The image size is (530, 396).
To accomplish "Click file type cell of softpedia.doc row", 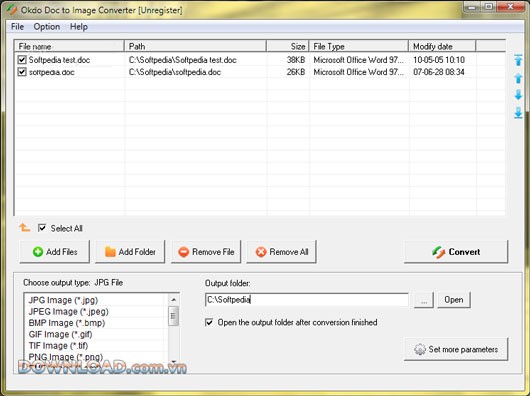I will click(359, 72).
